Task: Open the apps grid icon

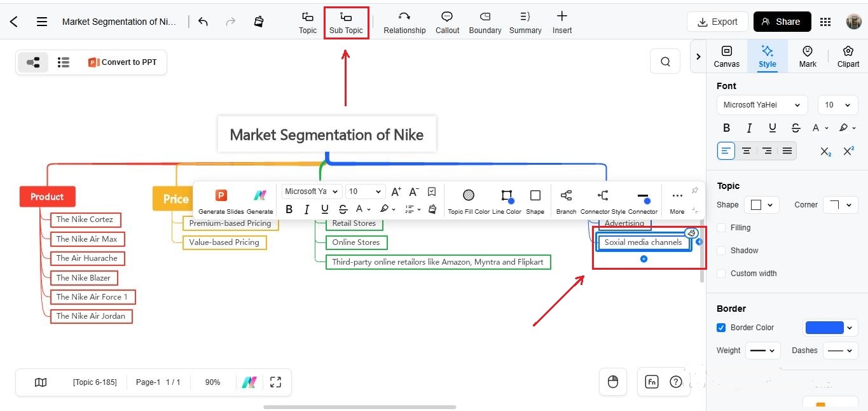Action: [x=825, y=22]
